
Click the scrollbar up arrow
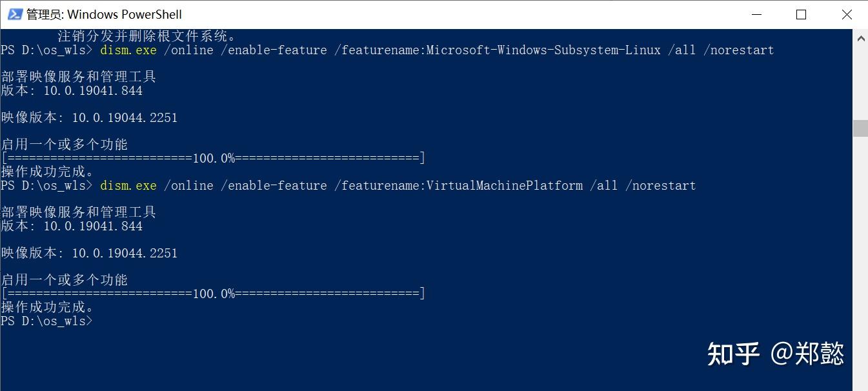[861, 37]
